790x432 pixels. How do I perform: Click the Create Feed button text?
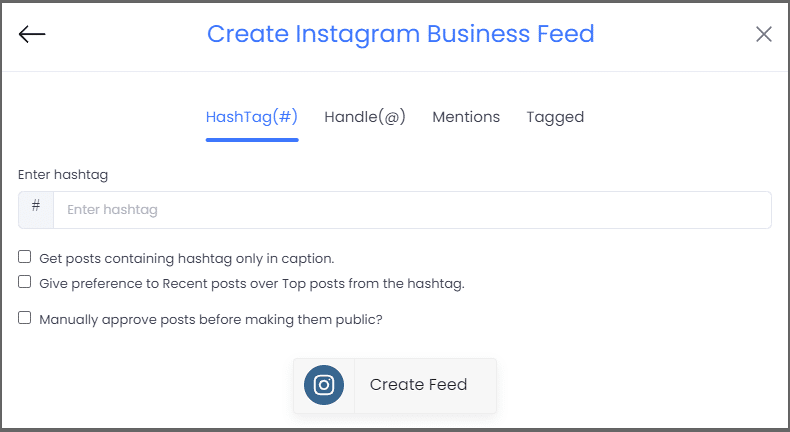point(418,385)
